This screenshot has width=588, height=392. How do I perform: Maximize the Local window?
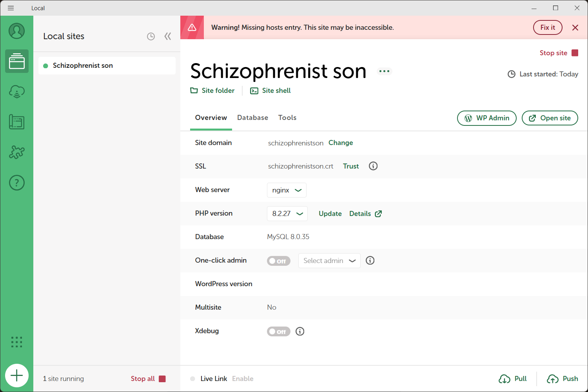(555, 8)
